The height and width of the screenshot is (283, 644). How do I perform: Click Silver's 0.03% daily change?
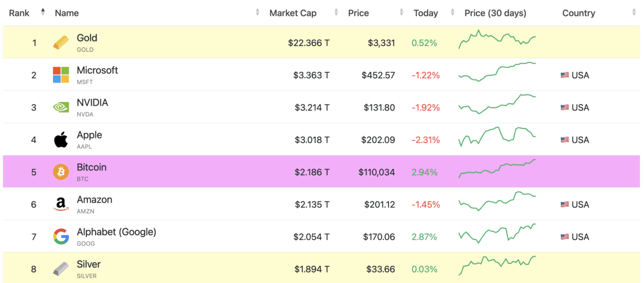(425, 269)
